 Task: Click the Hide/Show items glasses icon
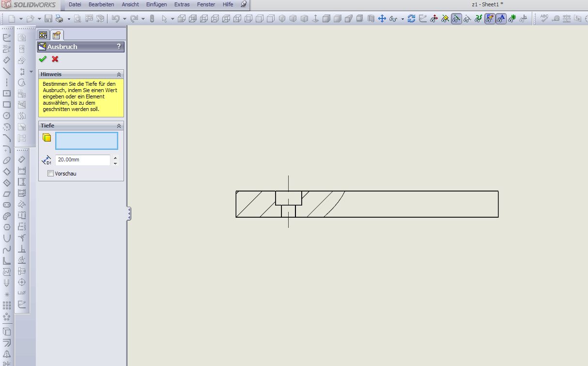click(x=393, y=19)
